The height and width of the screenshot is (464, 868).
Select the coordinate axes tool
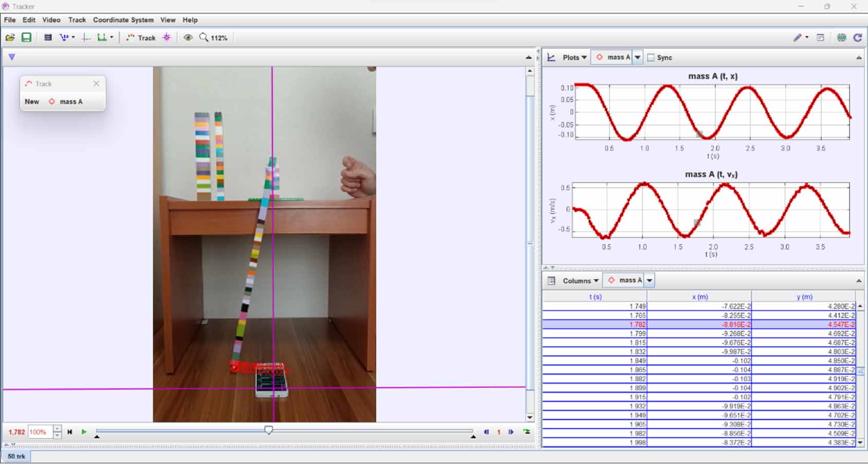click(86, 37)
